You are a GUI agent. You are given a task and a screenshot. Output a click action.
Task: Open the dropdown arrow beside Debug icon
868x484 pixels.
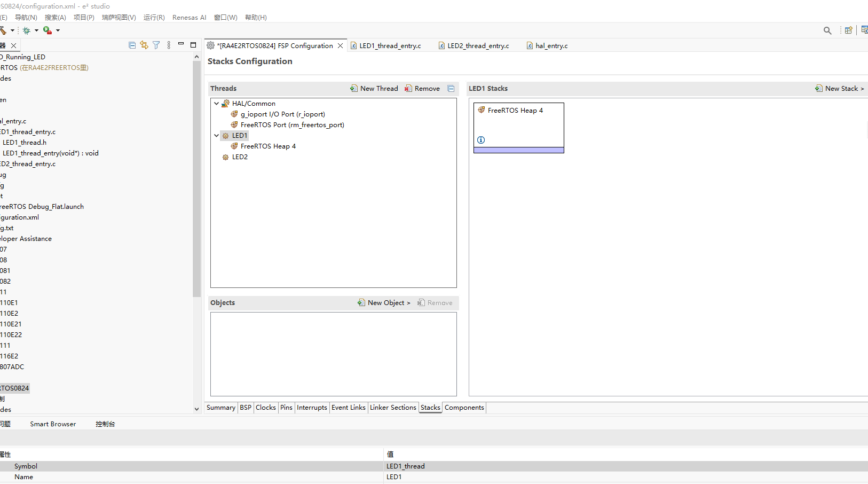click(36, 30)
